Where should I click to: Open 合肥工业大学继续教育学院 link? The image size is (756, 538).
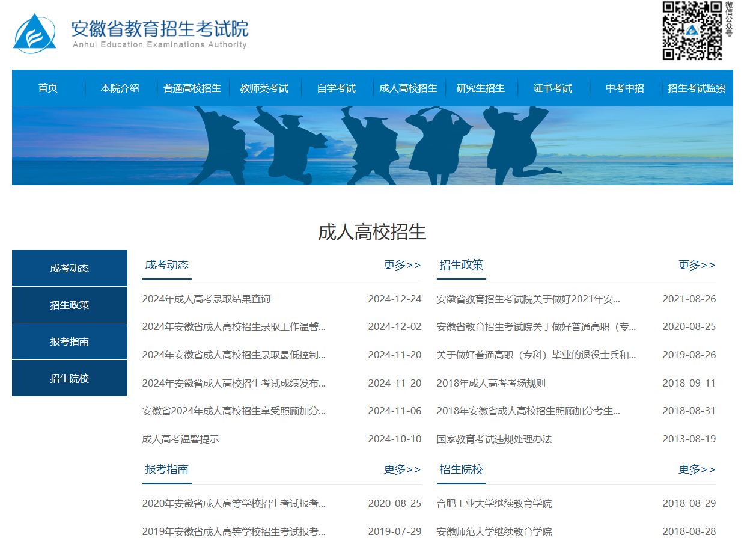[494, 504]
